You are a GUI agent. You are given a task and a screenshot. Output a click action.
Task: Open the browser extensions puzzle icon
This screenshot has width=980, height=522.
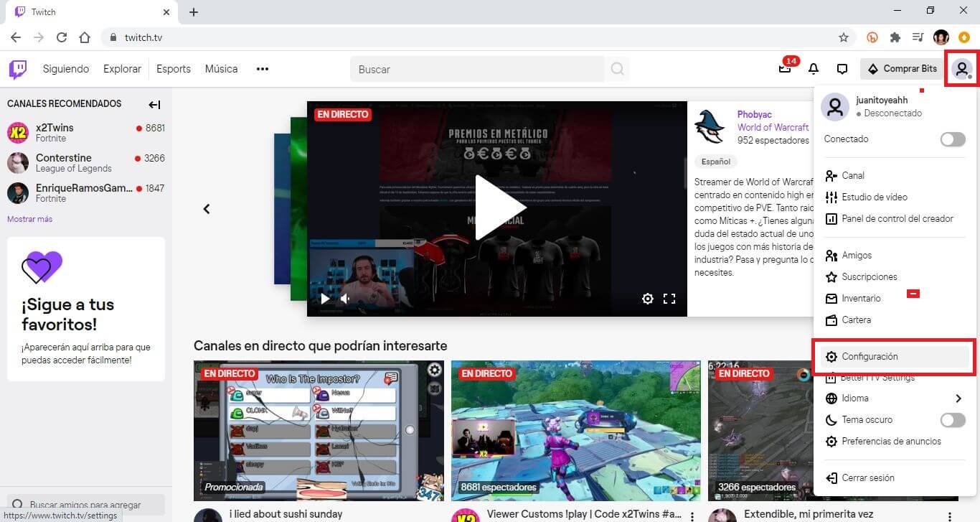point(895,37)
